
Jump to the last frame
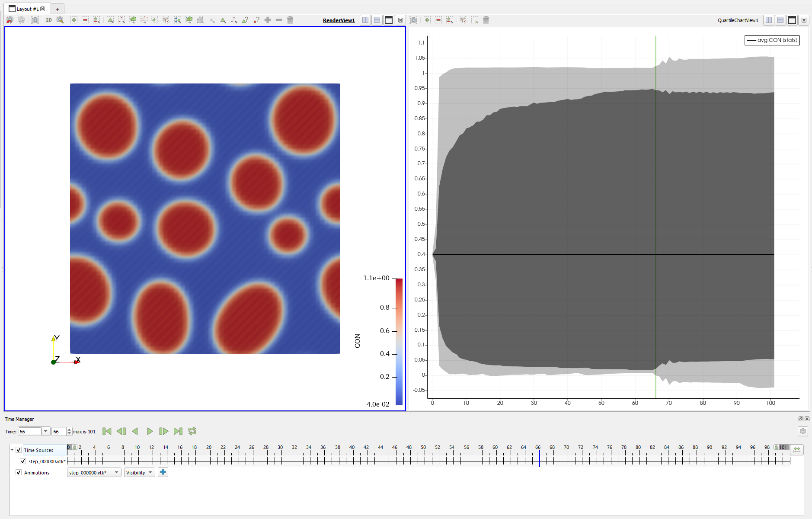pos(178,431)
